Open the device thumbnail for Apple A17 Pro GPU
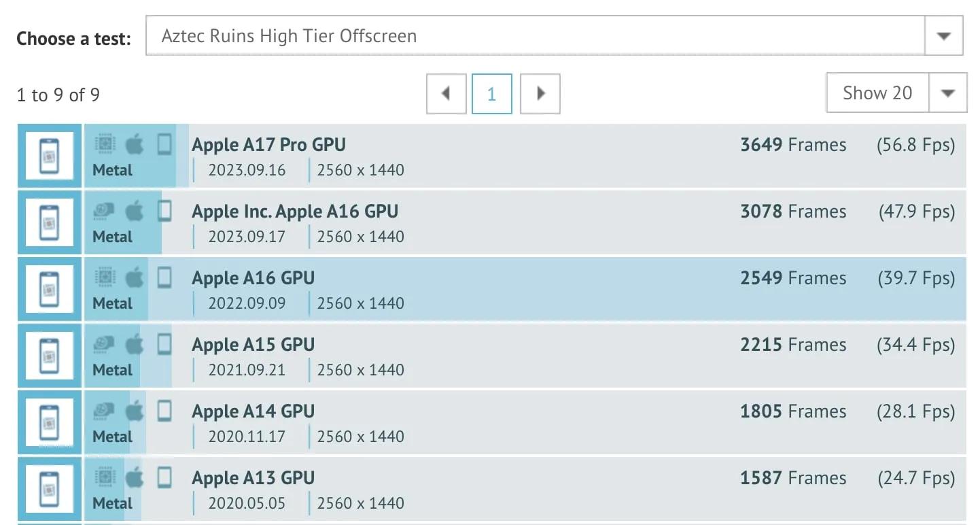Screen dimensions: 980x525 (x=49, y=156)
